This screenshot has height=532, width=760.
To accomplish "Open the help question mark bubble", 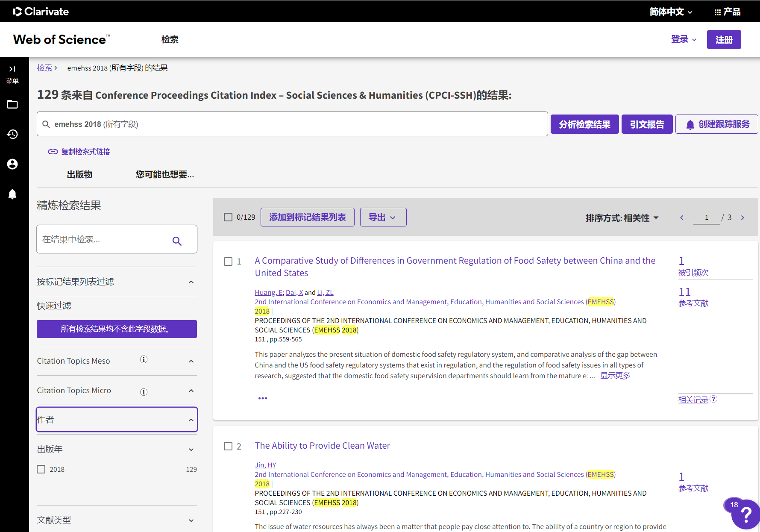I will 745,514.
